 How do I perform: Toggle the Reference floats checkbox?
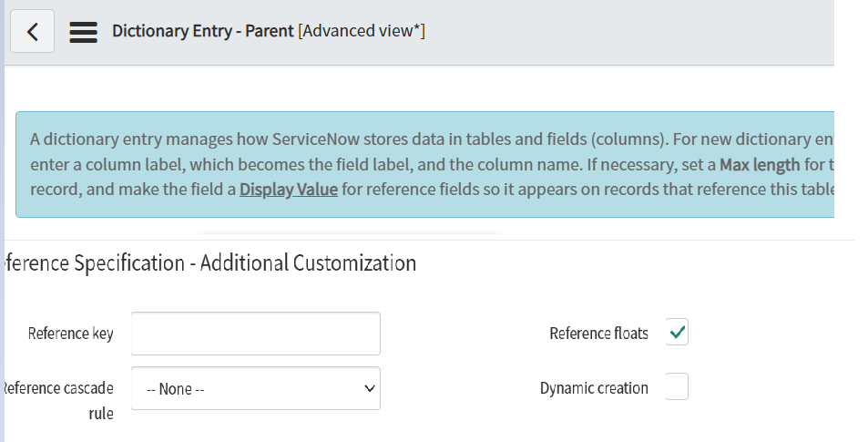pyautogui.click(x=677, y=333)
